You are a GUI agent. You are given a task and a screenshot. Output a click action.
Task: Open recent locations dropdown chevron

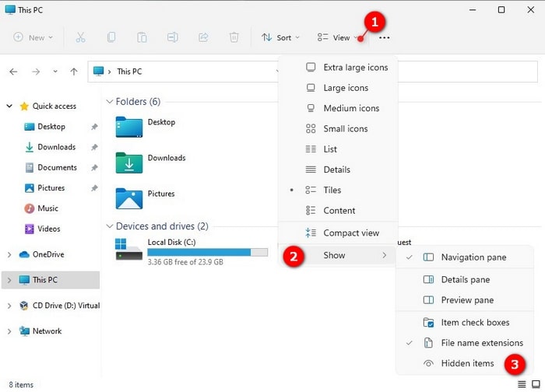[55, 72]
